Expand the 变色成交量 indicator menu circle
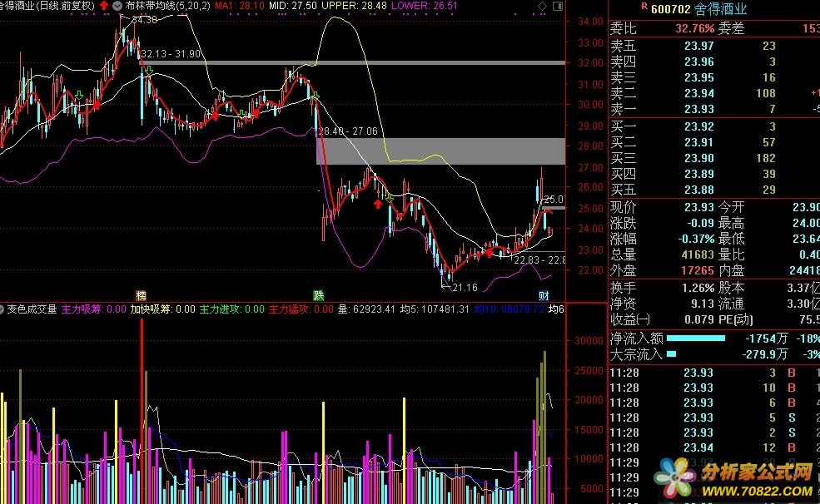820x504 pixels. pyautogui.click(x=2, y=309)
